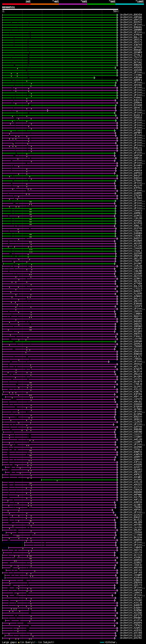Click the UniRef100_B9N1B1 label
Viewport: 146px width, 644px height.
pos(131,27)
